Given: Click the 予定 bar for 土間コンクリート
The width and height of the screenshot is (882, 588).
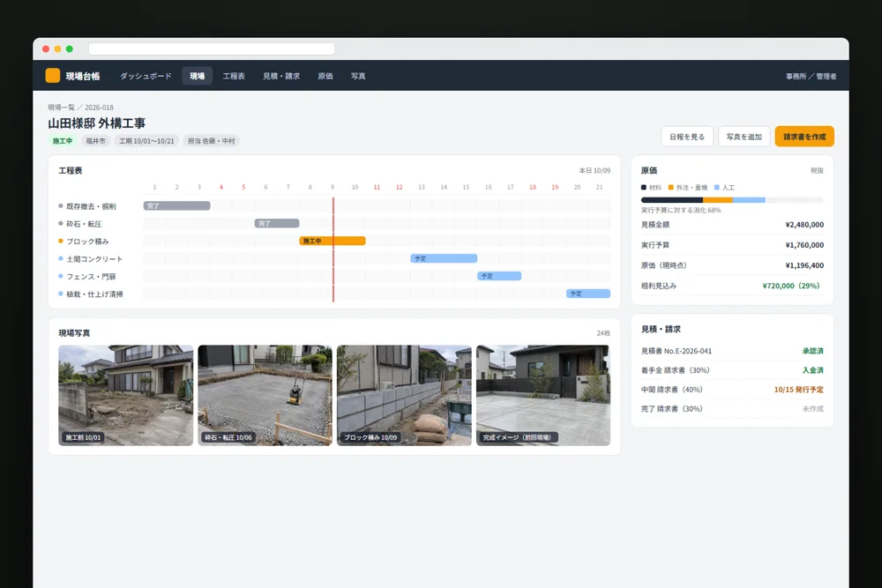Looking at the screenshot, I should point(444,258).
